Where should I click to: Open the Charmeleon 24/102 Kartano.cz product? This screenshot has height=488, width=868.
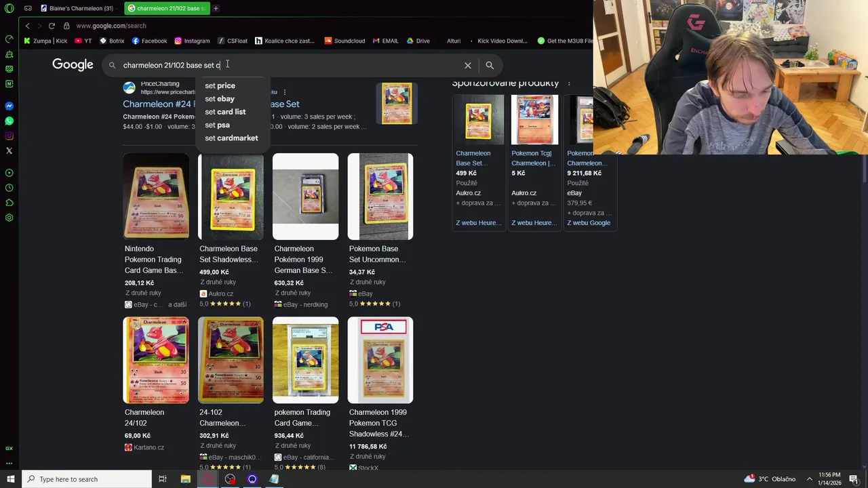click(x=156, y=384)
